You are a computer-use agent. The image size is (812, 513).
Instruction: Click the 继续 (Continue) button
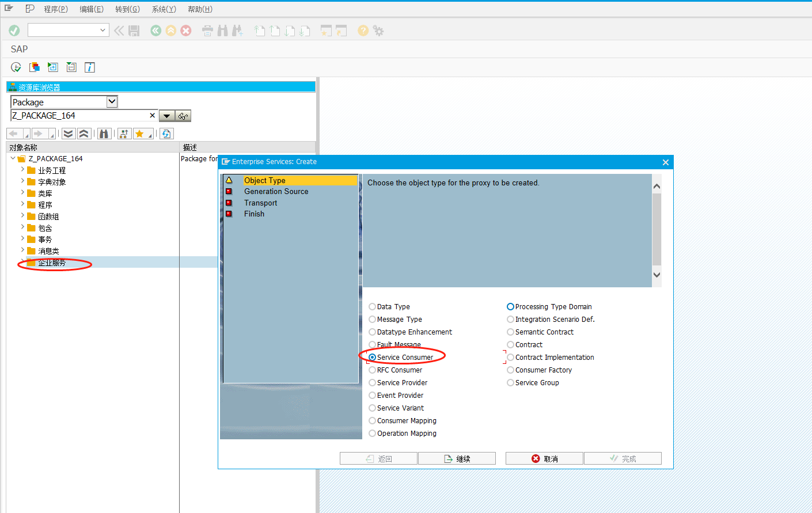(457, 459)
